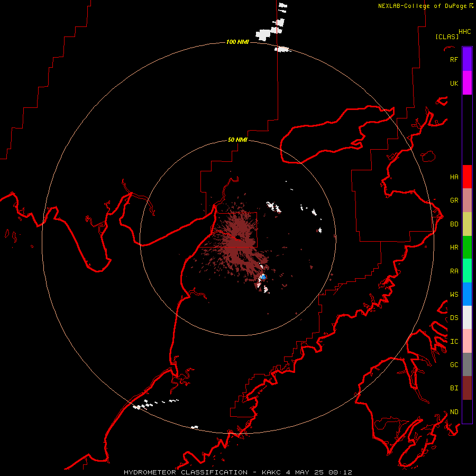Click the HR legend label
The height and width of the screenshot is (476, 476).
coord(454,247)
